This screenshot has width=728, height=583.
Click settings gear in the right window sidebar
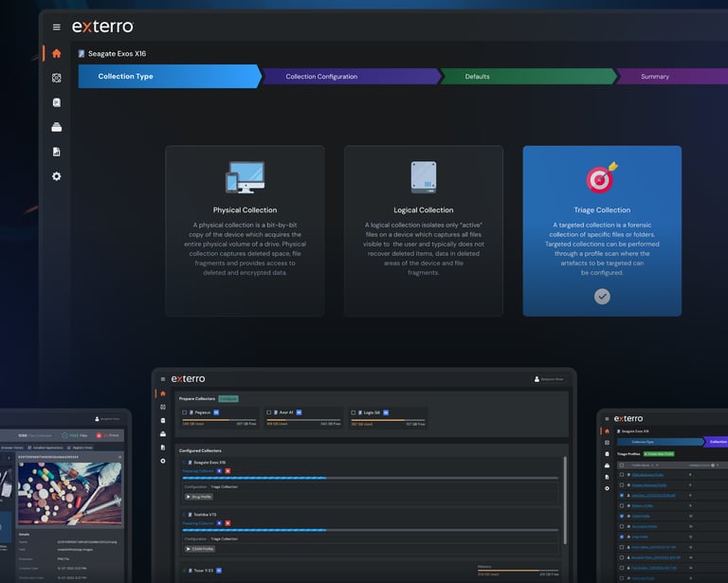point(607,488)
